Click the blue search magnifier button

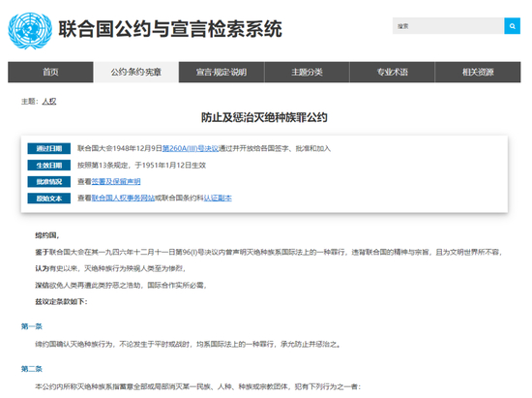pos(512,26)
